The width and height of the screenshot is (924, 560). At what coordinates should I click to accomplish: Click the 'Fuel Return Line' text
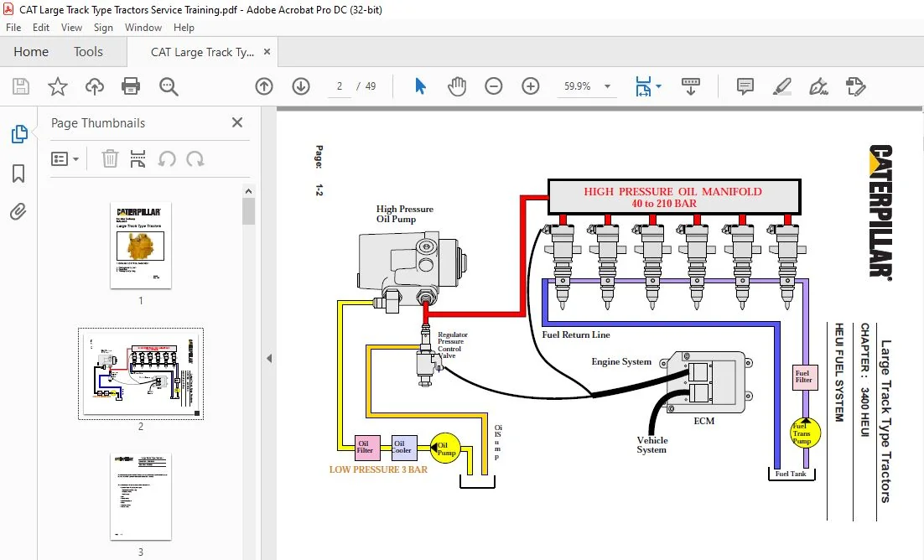(x=576, y=334)
